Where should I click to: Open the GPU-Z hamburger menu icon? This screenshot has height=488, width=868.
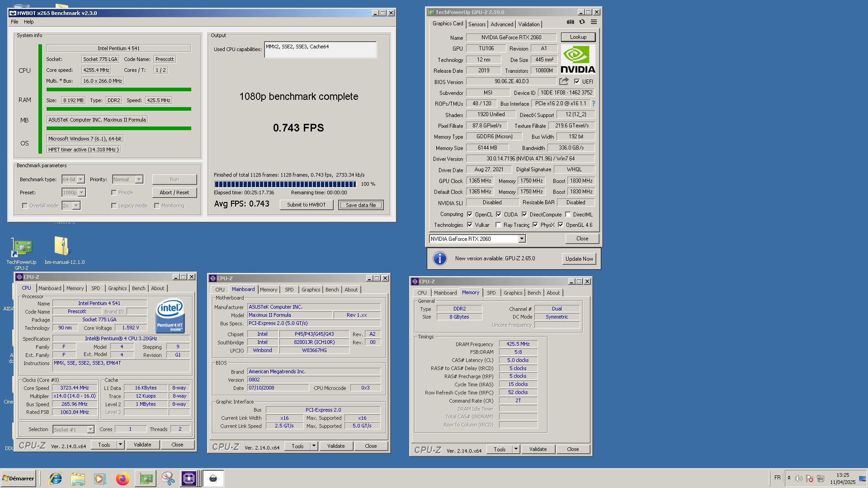tap(594, 22)
